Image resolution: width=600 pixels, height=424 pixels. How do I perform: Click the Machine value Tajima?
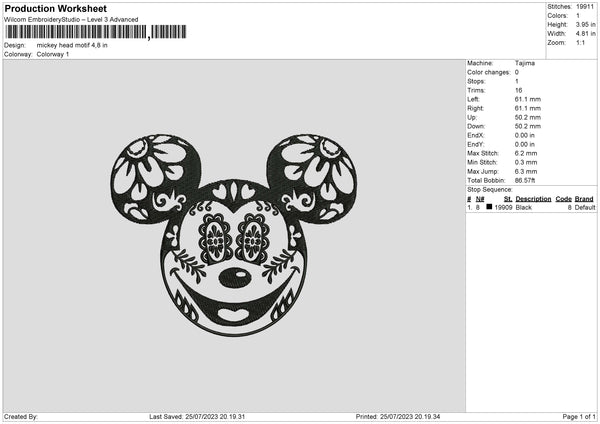click(525, 63)
